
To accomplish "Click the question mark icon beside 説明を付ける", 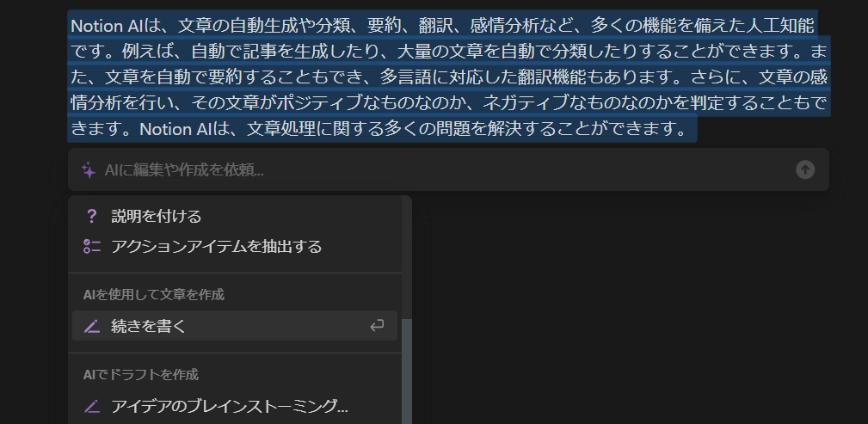I will (x=92, y=217).
